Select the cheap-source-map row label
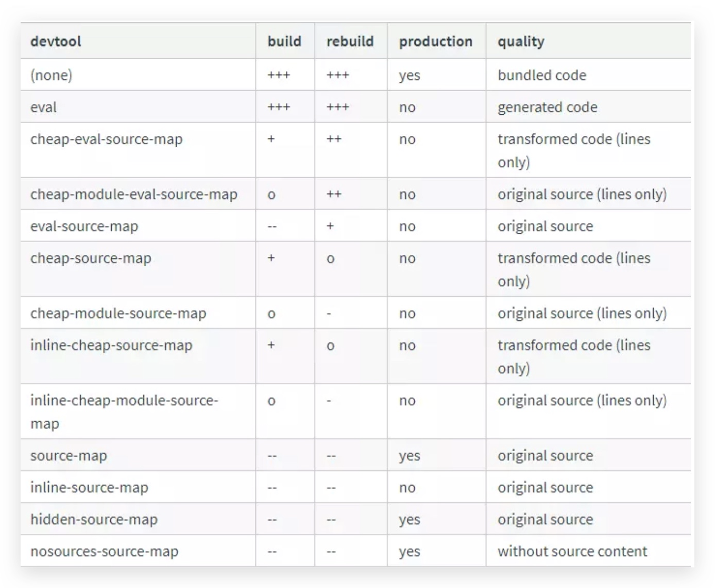The width and height of the screenshot is (715, 588). [91, 258]
